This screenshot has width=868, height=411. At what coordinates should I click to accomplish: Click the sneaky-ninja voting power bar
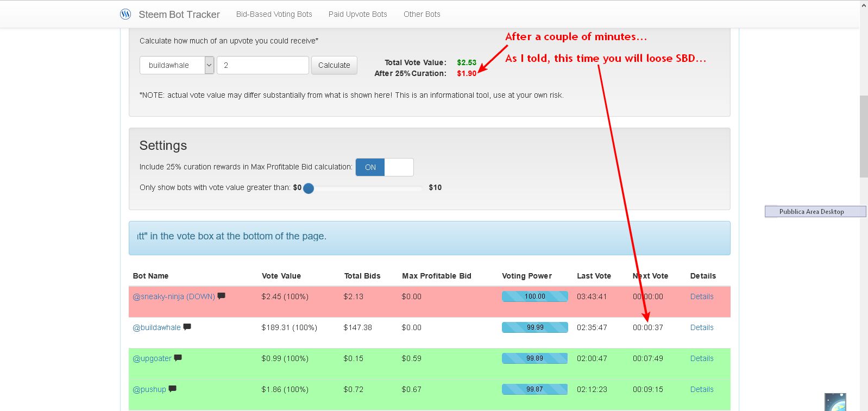tap(535, 296)
